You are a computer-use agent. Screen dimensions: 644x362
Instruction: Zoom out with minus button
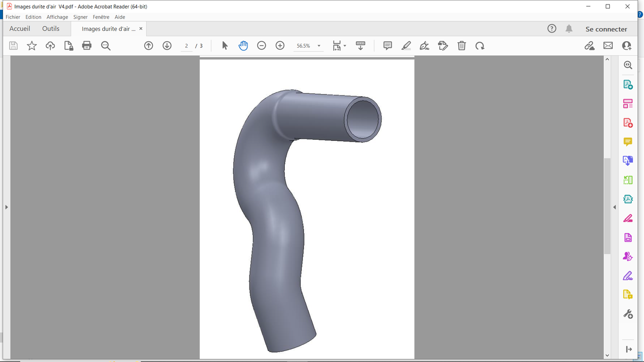(262, 46)
